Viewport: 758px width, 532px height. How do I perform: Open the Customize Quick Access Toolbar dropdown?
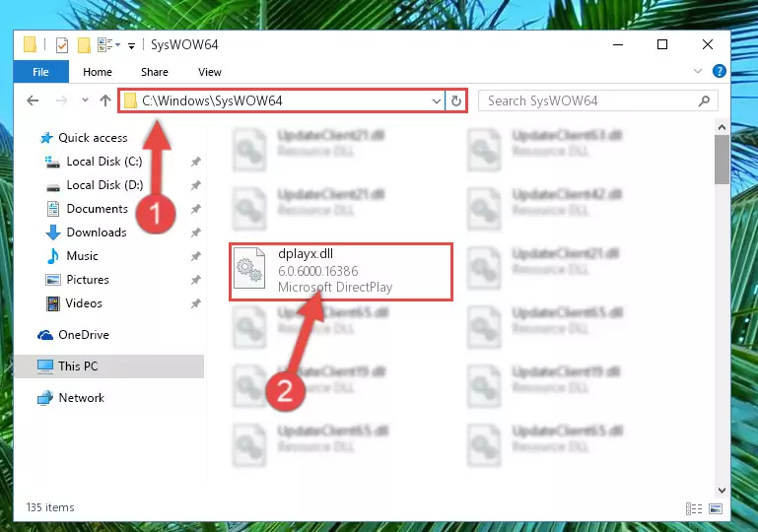(x=131, y=46)
